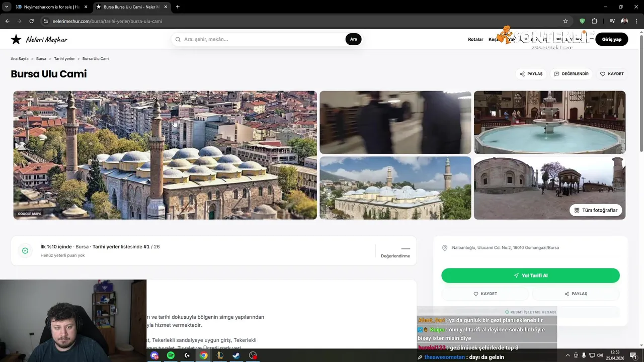644x362 pixels.
Task: Click the site info icon in address bar
Action: coord(46,21)
